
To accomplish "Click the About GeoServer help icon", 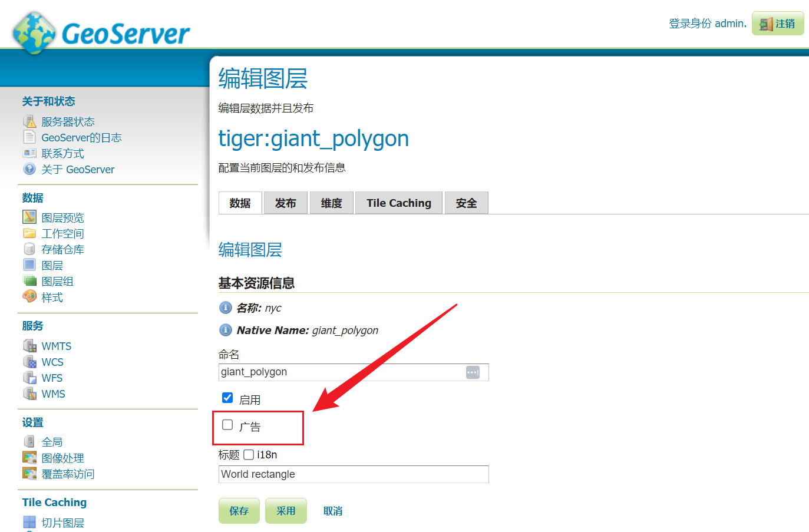I will pos(29,169).
